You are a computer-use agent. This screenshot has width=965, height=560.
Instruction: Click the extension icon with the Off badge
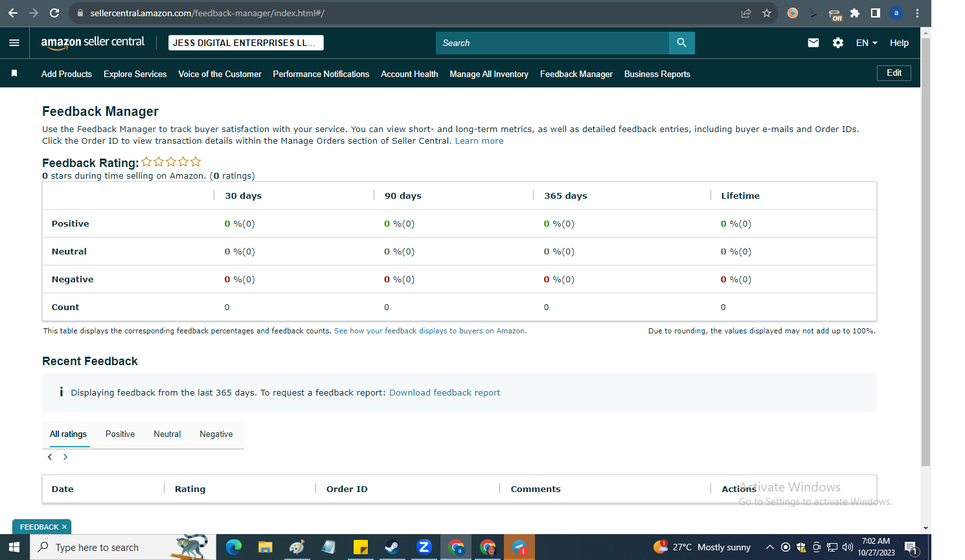pos(835,14)
